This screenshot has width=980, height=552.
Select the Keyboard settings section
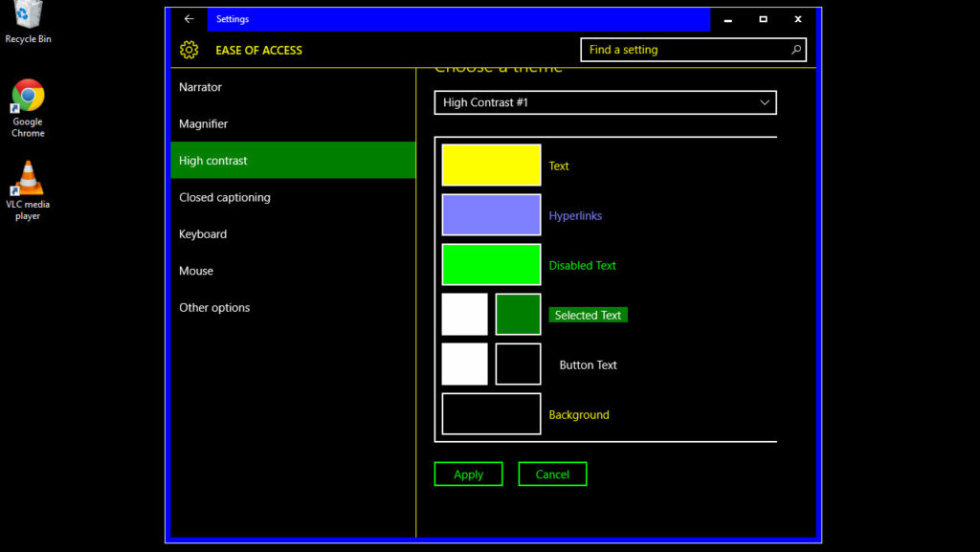click(202, 233)
